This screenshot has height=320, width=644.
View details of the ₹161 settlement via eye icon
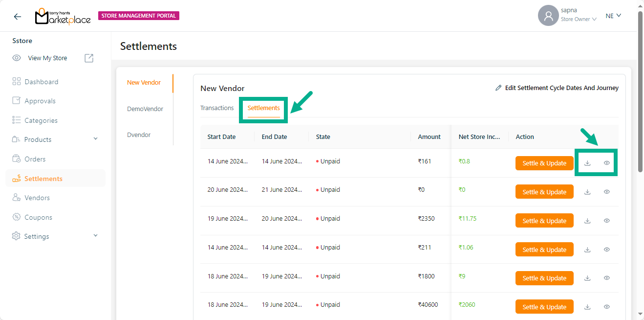click(606, 163)
